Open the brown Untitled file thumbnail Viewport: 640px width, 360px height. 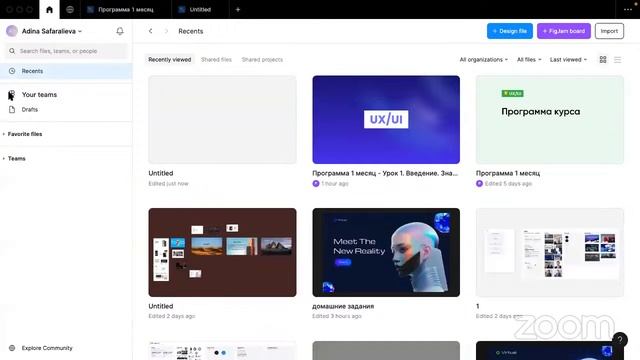pos(222,252)
